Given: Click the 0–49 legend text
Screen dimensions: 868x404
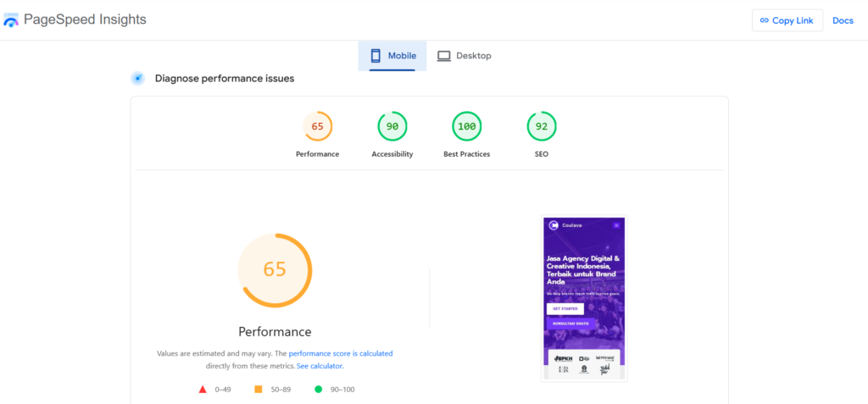Looking at the screenshot, I should click(x=223, y=390).
